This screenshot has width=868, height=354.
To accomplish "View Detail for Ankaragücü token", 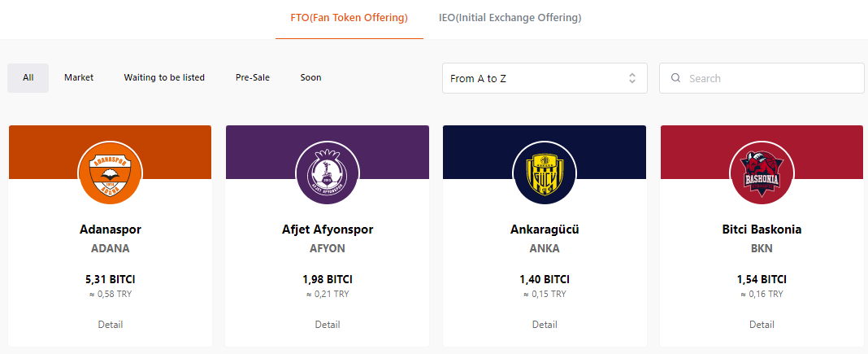I will coord(545,325).
